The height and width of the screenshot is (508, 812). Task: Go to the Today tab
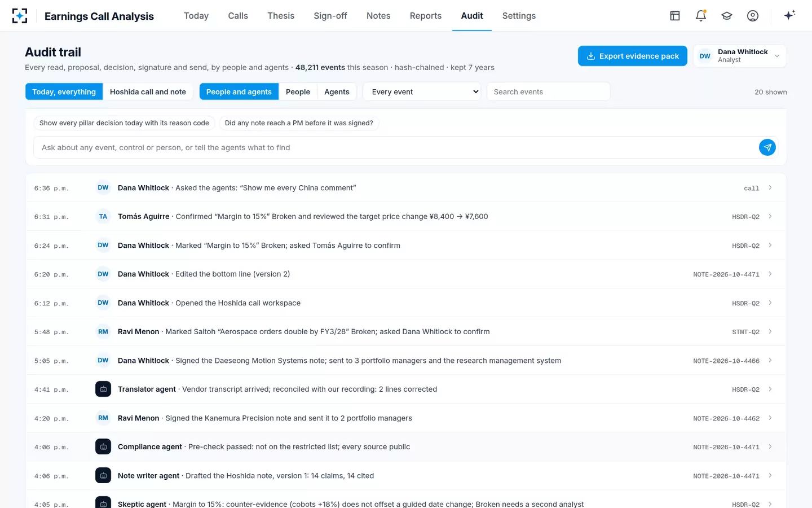point(196,16)
